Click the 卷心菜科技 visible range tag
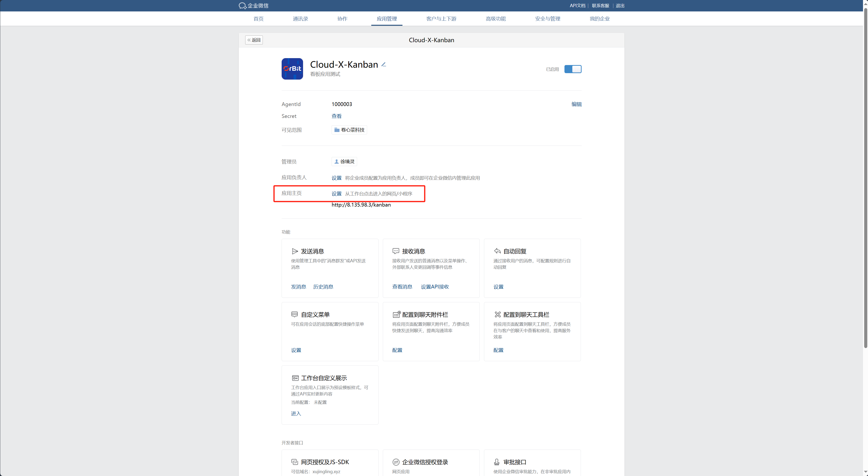 pos(349,130)
